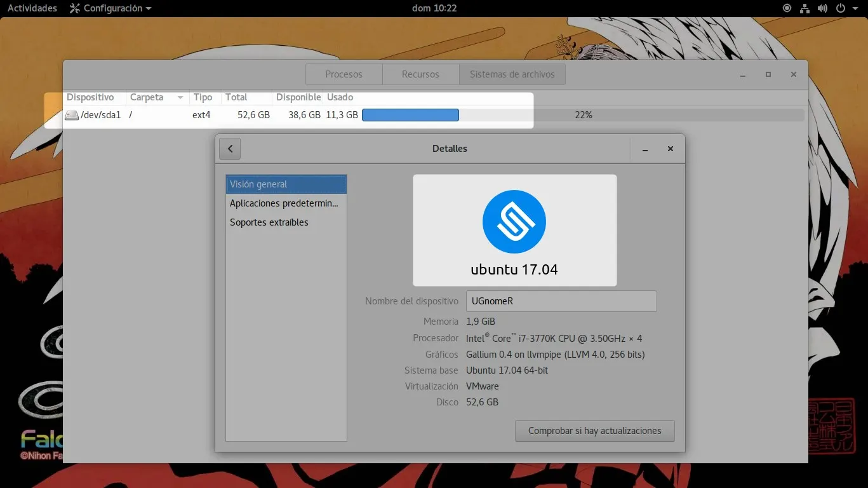This screenshot has width=868, height=488.
Task: Switch to the Procesos tab
Action: [x=344, y=74]
